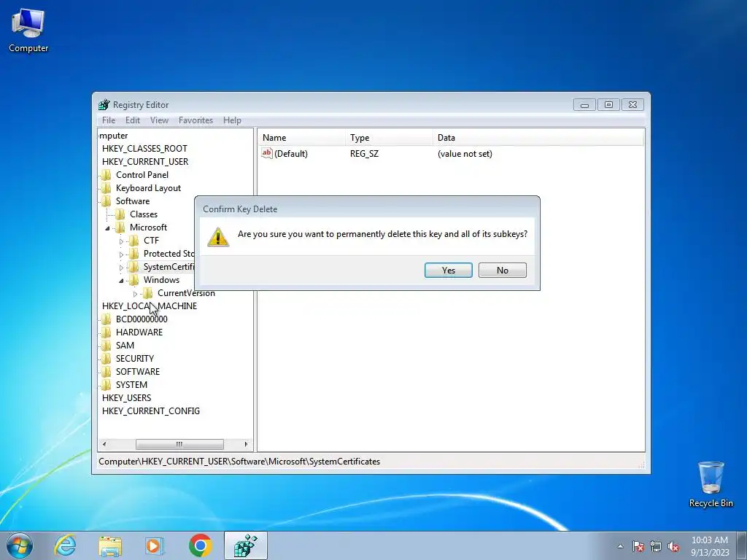Click the REG_SZ type cell
Screen dimensions: 747x560
coord(364,153)
